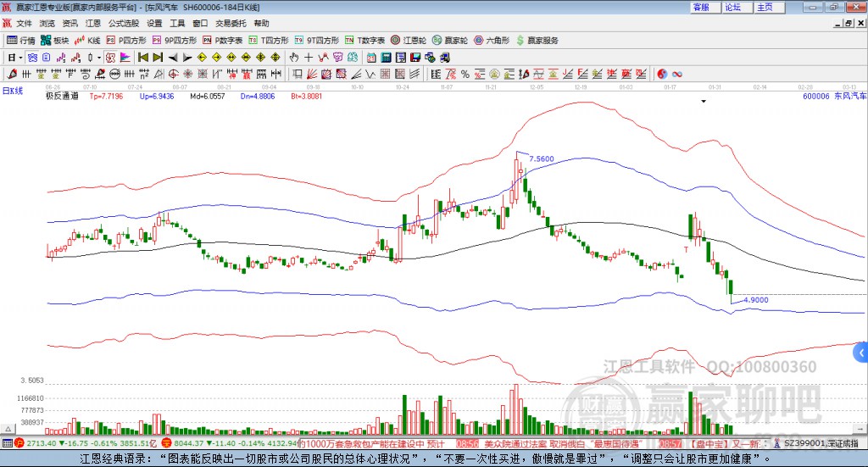Open the 帮助 menu
The height and width of the screenshot is (467, 868).
(x=261, y=23)
